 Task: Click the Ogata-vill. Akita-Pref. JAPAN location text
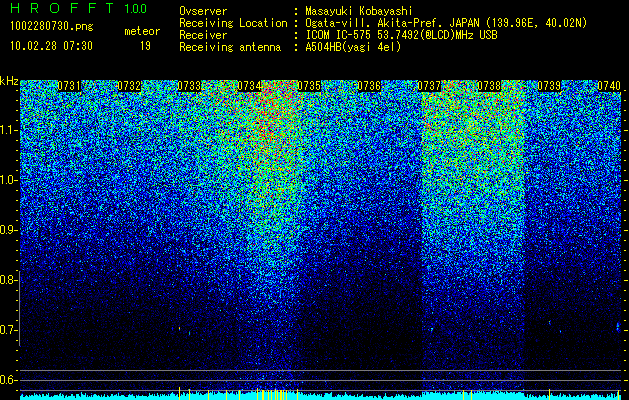(x=446, y=23)
